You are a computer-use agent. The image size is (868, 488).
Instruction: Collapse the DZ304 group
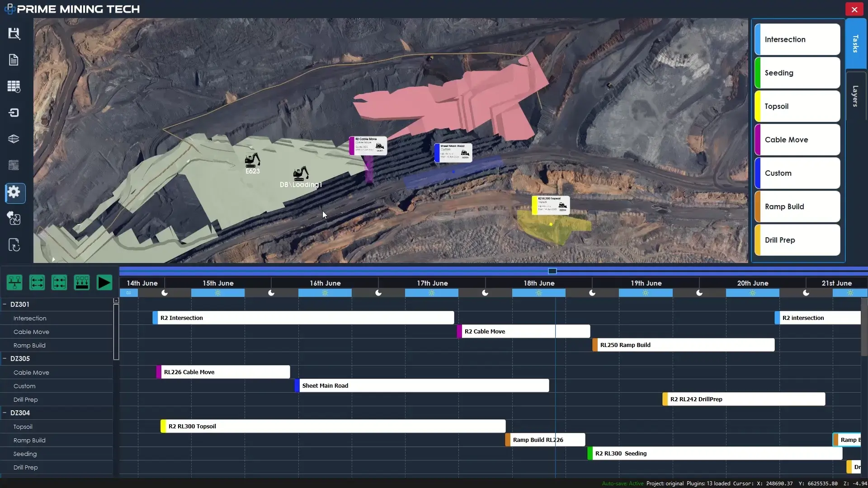click(x=5, y=413)
